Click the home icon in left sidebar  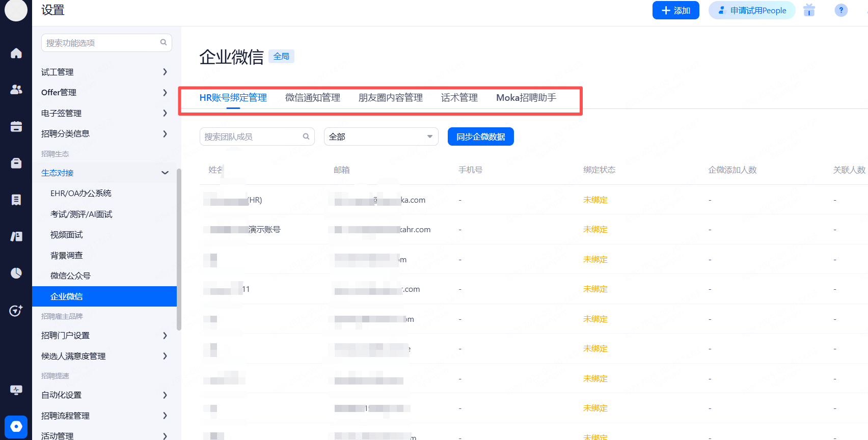point(16,53)
